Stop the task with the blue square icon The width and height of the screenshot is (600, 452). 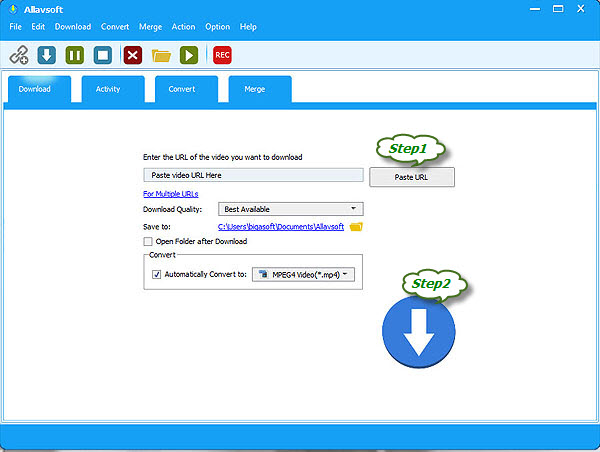(103, 55)
